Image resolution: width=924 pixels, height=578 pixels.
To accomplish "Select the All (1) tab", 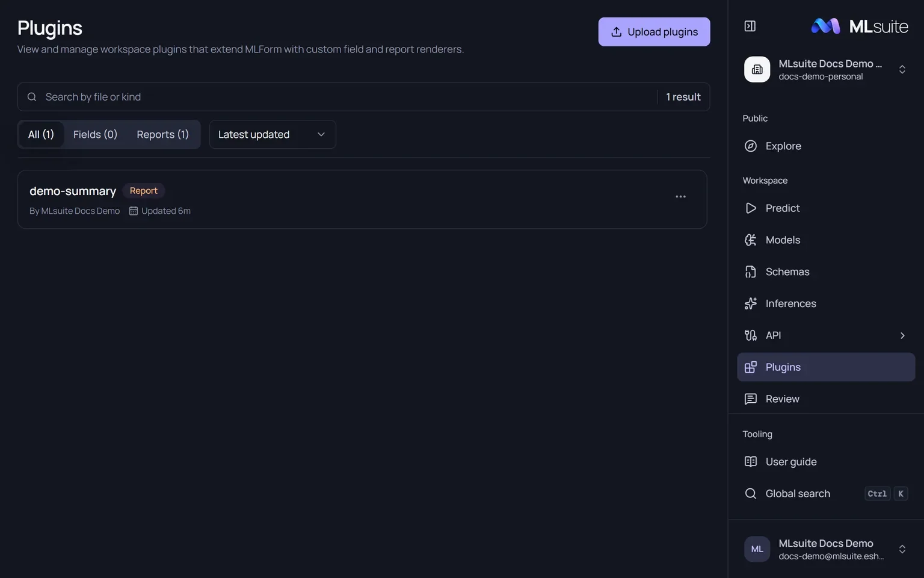I will coord(41,134).
